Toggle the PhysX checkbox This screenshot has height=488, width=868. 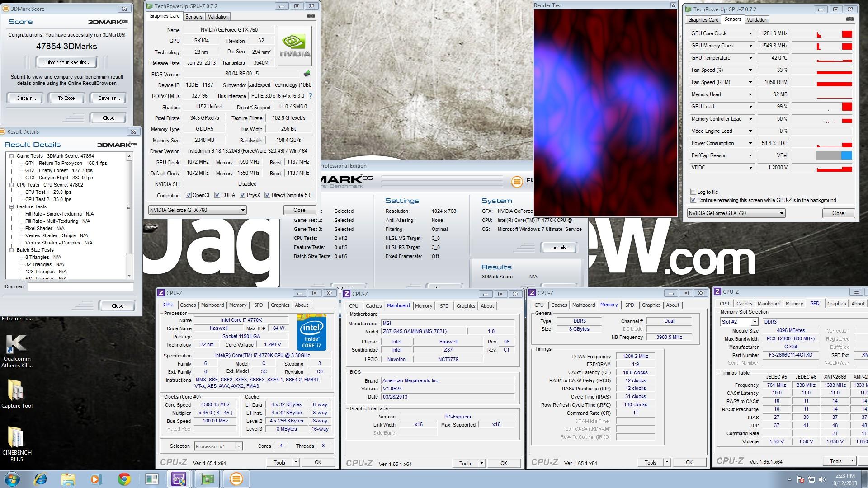click(x=242, y=195)
